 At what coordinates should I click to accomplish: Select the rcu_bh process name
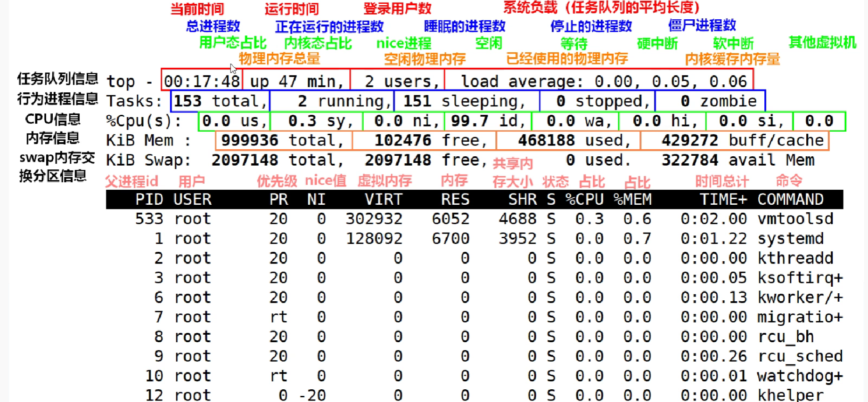pyautogui.click(x=786, y=337)
